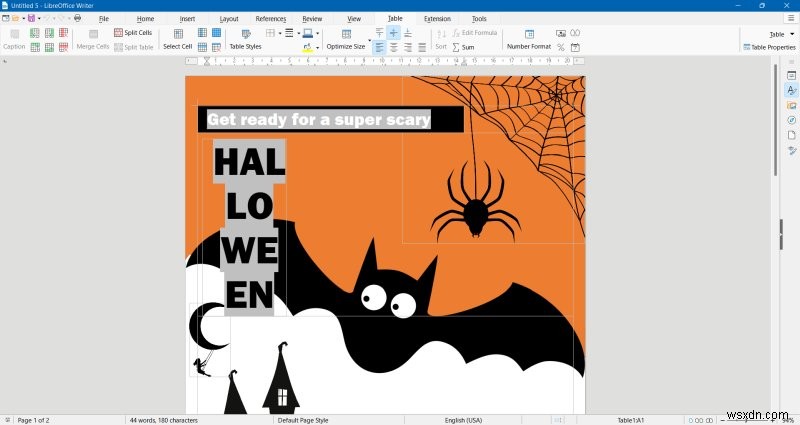
Task: Click 'Page 1 of 2' in status bar
Action: point(34,420)
